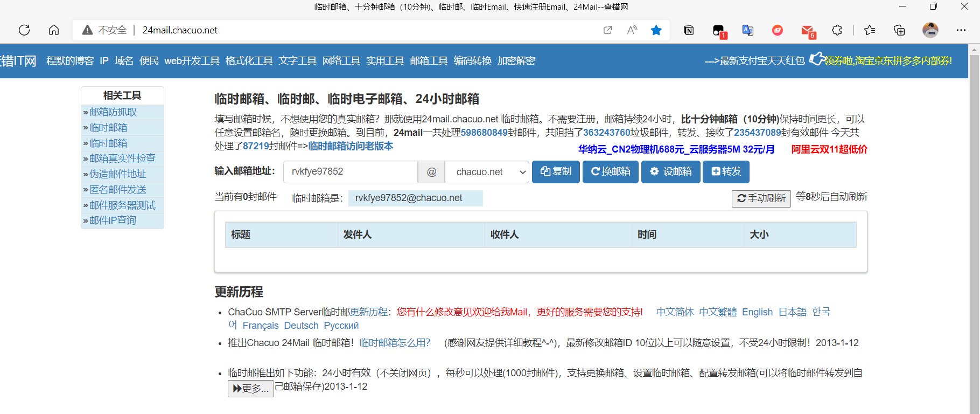Click the 领券啦,淘宝京东拼多多内部券 link

click(888, 61)
